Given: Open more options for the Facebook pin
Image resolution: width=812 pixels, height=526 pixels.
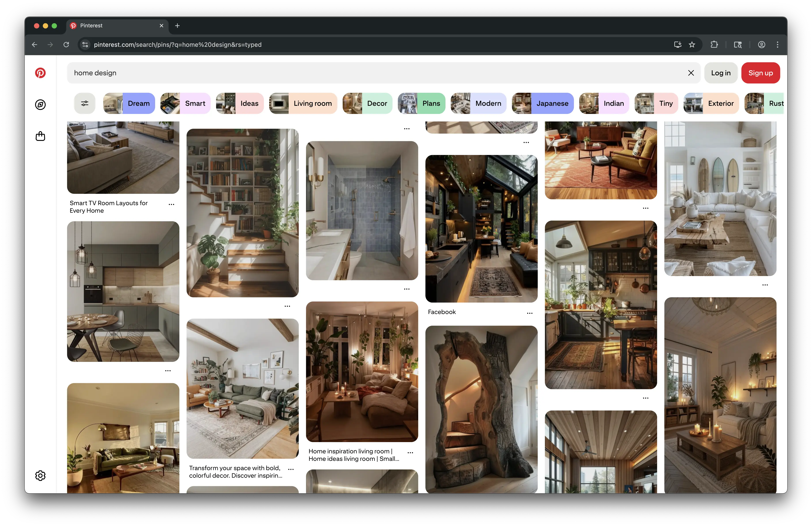Looking at the screenshot, I should click(530, 313).
